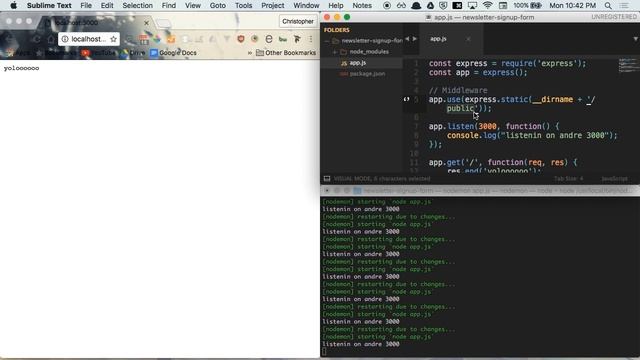Click the terminal window title bar

point(480,191)
